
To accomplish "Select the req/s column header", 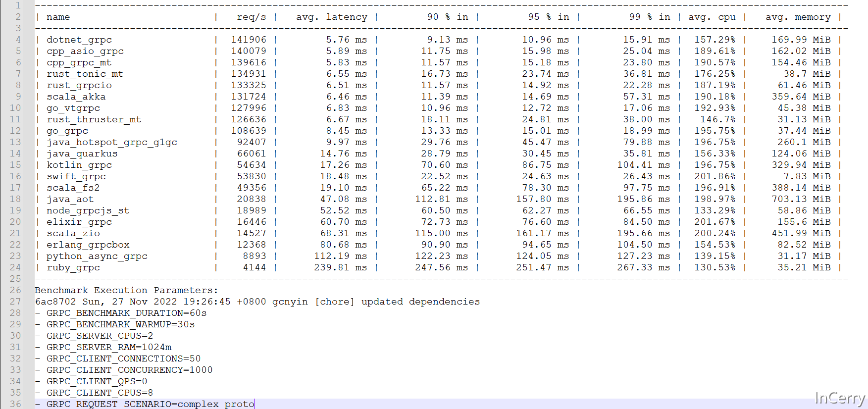I will [x=252, y=17].
